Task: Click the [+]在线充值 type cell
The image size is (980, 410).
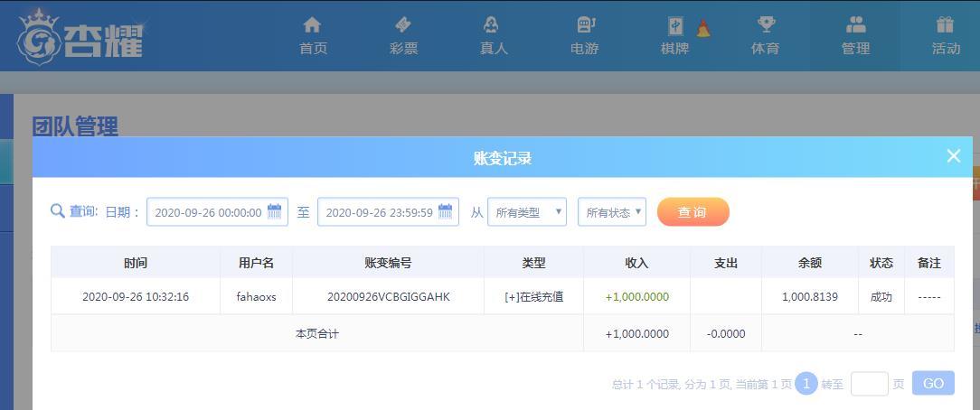Action: (x=533, y=296)
